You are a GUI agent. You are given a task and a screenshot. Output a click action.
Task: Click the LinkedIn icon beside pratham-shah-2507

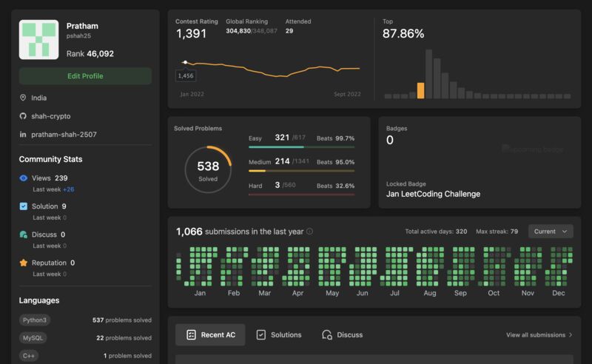click(x=23, y=135)
